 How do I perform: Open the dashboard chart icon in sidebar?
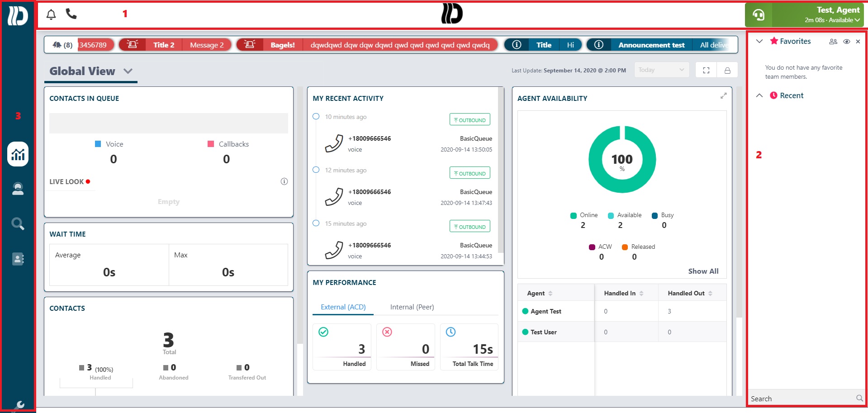18,154
